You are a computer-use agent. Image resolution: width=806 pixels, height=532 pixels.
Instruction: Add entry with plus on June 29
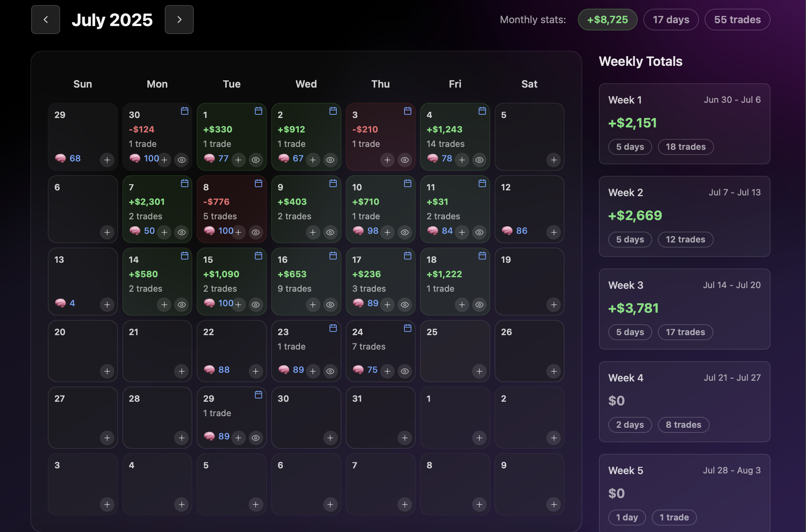tap(107, 160)
